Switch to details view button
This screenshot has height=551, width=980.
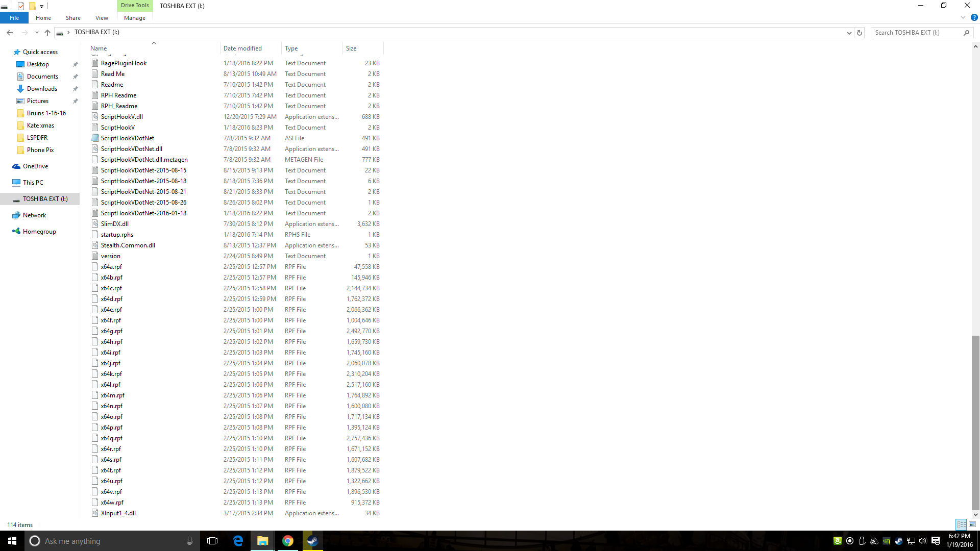pyautogui.click(x=961, y=524)
